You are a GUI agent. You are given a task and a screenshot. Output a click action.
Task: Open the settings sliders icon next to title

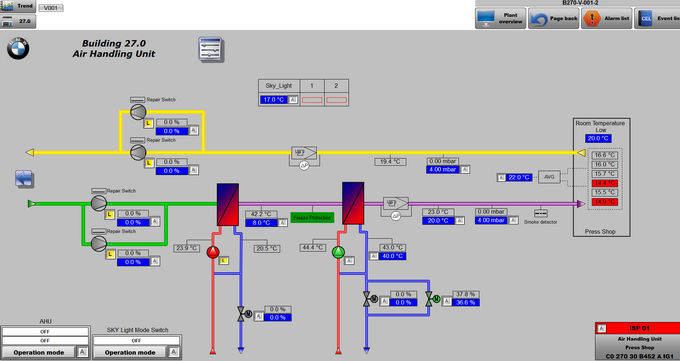(211, 49)
